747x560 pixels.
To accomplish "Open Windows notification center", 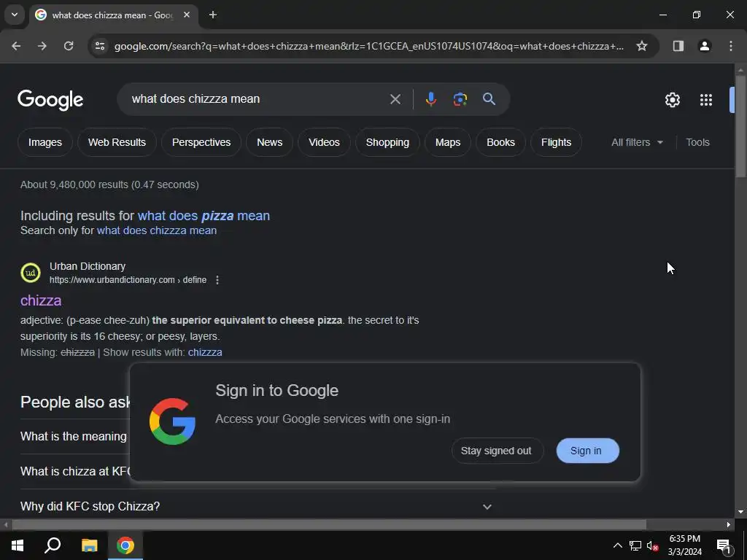I will click(724, 545).
